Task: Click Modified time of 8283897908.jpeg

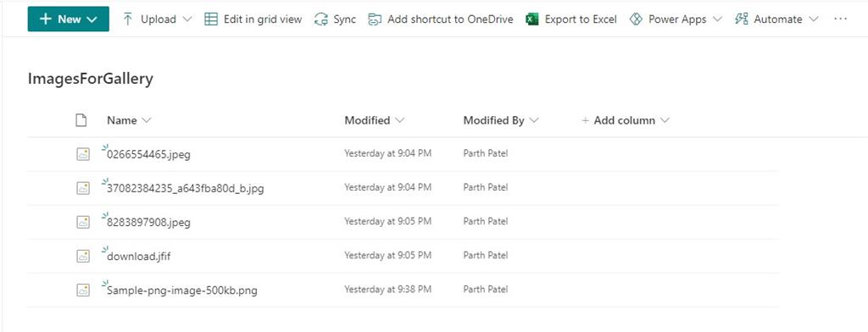Action: pos(387,221)
